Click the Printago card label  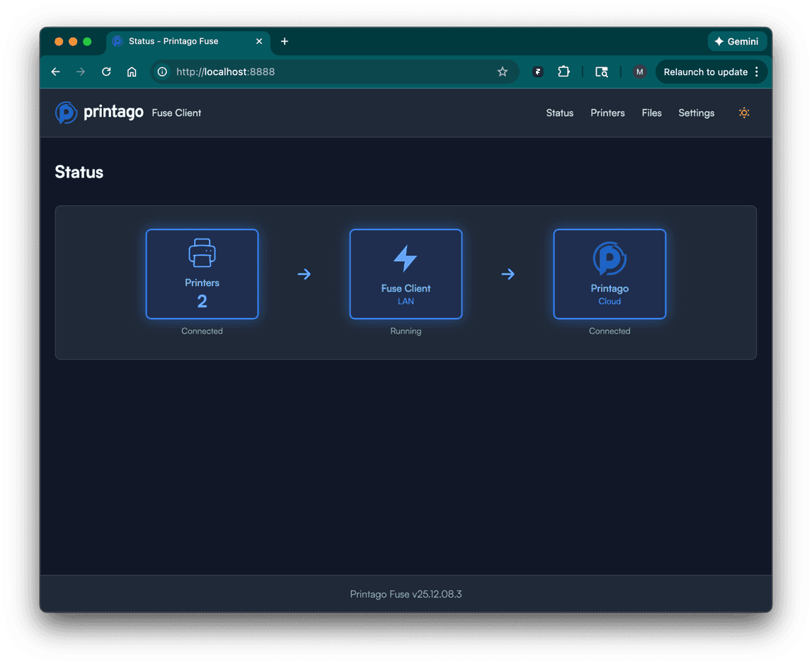click(x=610, y=288)
